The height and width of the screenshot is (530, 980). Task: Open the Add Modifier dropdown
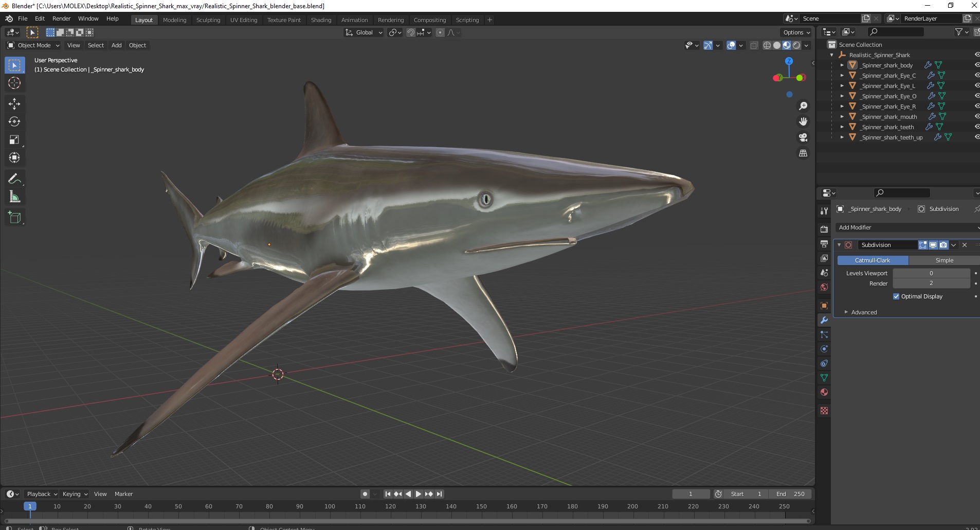[x=908, y=227]
